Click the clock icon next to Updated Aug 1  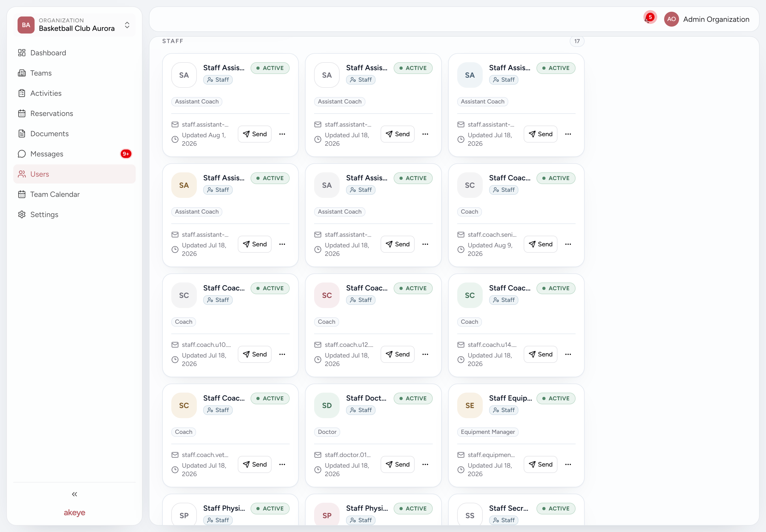[x=175, y=139]
